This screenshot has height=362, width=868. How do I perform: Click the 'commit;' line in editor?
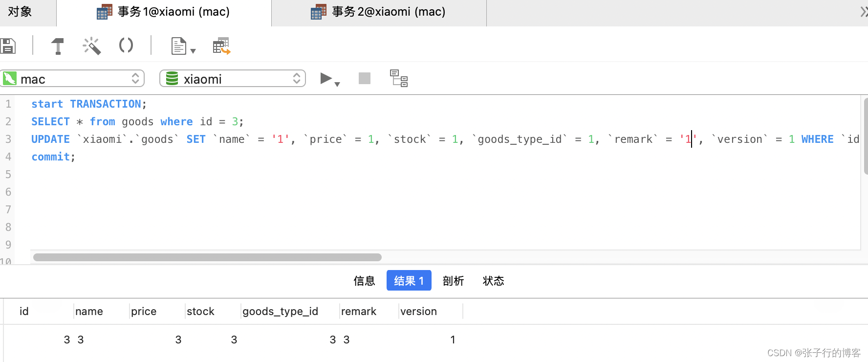53,157
